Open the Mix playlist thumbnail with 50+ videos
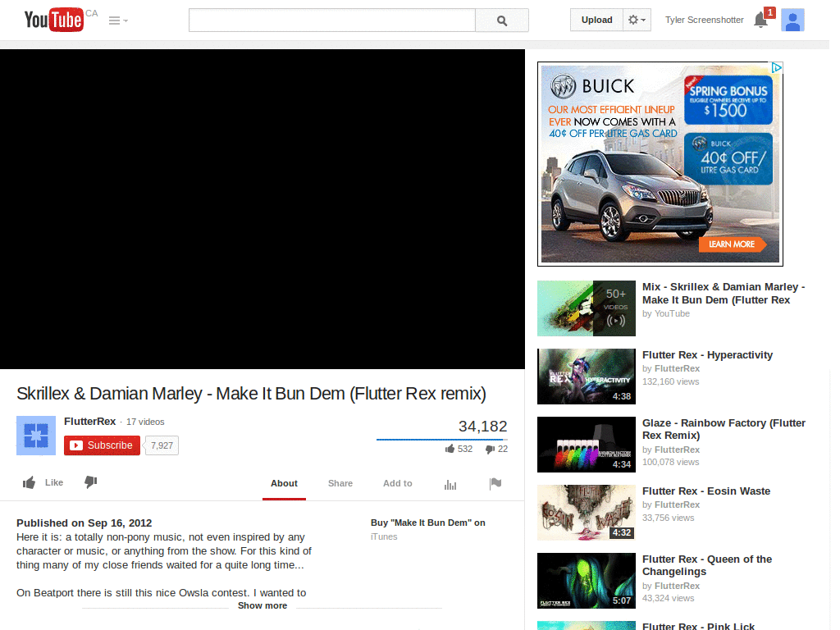The image size is (840, 630). [x=586, y=308]
